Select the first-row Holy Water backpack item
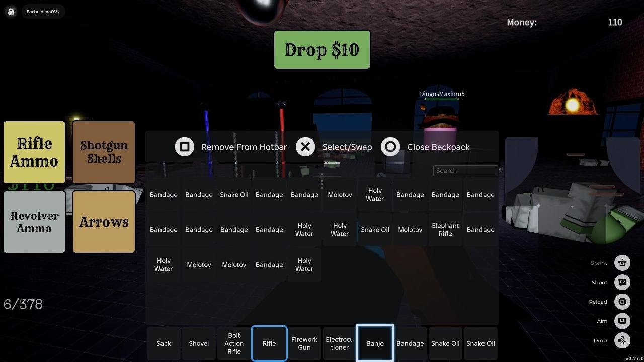 click(375, 194)
